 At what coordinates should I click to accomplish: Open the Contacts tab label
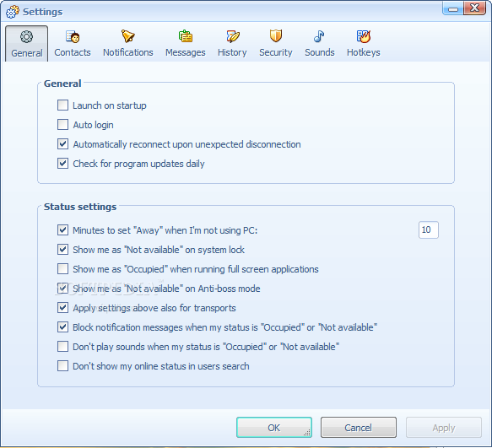pos(73,52)
